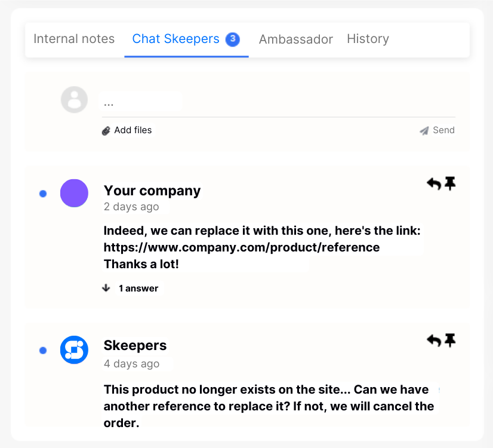Image resolution: width=493 pixels, height=448 pixels.
Task: Switch to the Internal notes tab
Action: coord(74,38)
